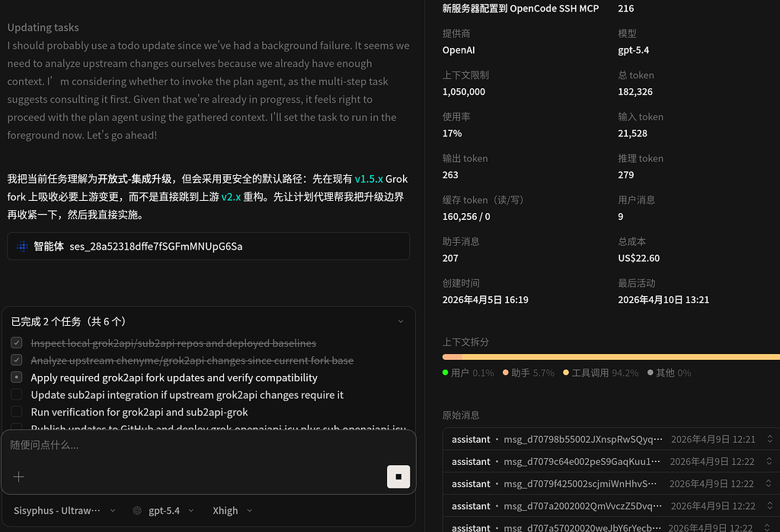The image size is (780, 532).
Task: Open the Xhigh reasoning level dropdown
Action: point(232,511)
